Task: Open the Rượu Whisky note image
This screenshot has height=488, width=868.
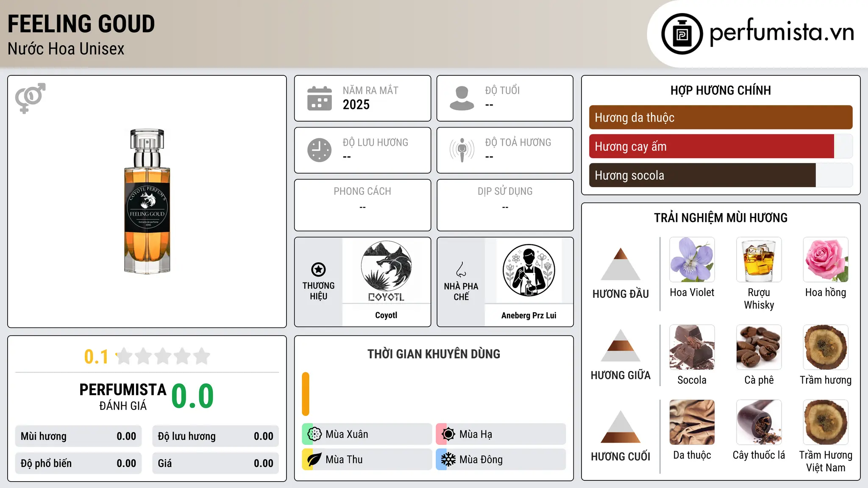Action: point(759,260)
